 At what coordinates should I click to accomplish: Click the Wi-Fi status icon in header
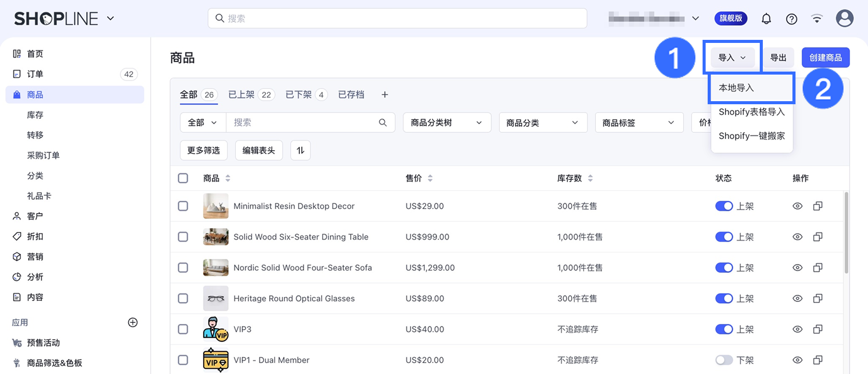pyautogui.click(x=817, y=19)
